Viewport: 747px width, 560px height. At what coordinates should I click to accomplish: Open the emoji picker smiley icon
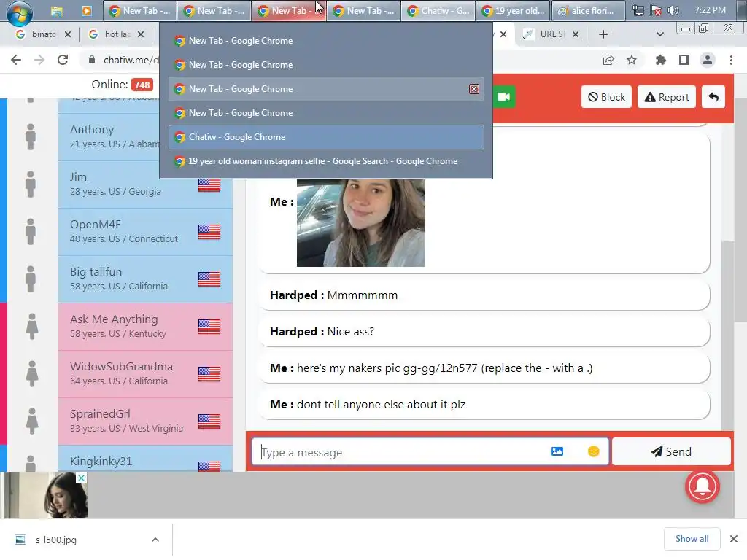593,451
